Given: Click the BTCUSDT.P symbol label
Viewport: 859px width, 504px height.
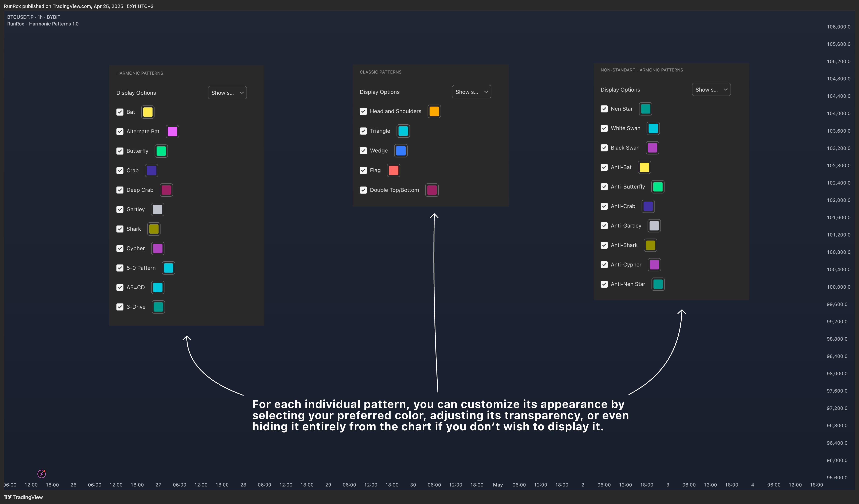Looking at the screenshot, I should pyautogui.click(x=21, y=17).
